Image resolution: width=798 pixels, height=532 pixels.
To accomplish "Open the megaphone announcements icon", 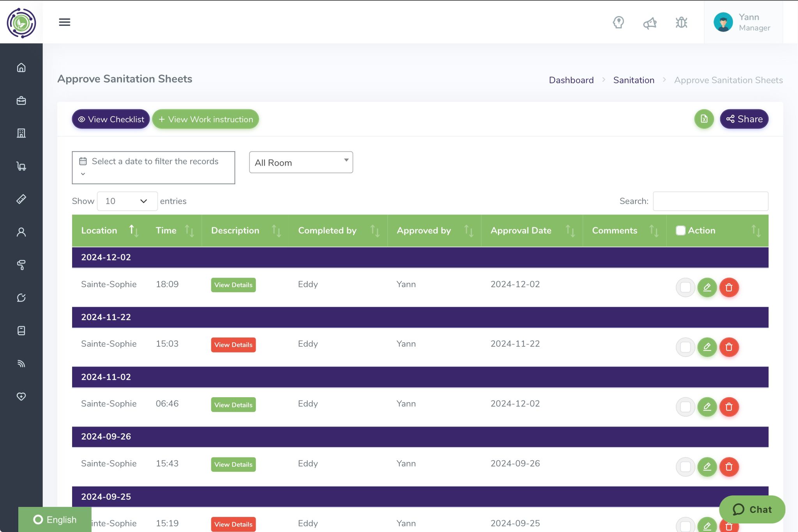I will (650, 23).
